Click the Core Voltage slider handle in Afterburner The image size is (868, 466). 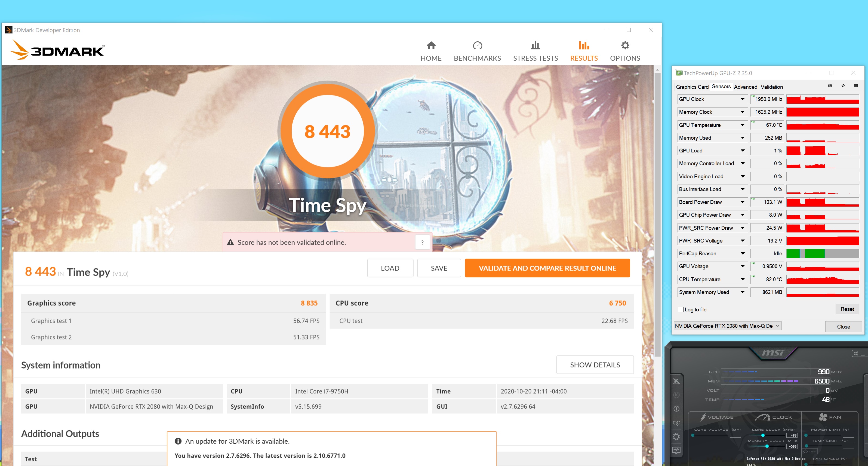pos(693,435)
